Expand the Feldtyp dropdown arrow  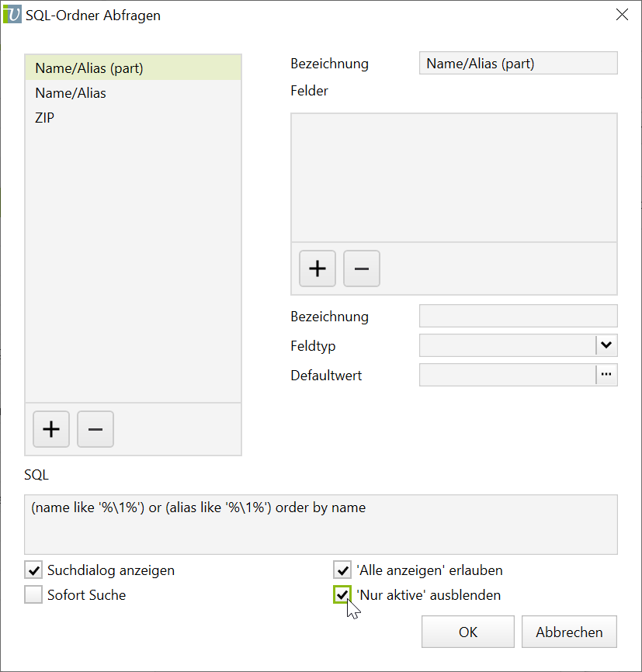pos(606,345)
